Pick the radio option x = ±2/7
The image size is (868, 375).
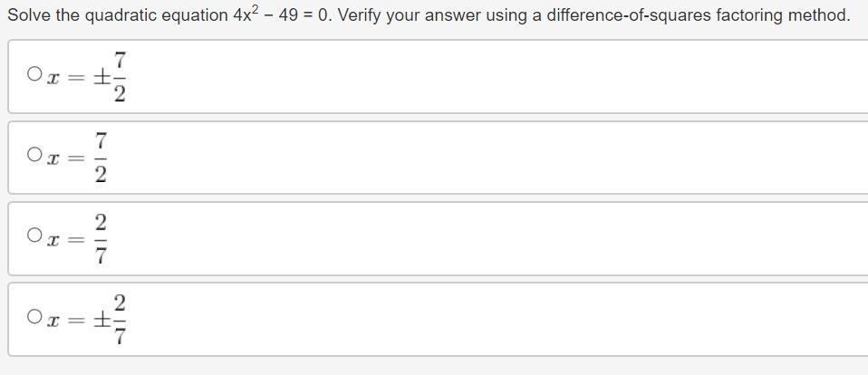pos(34,316)
